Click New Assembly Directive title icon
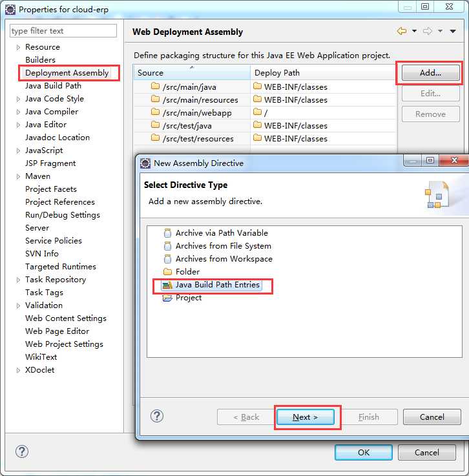Screen dimensions: 469x476 coord(145,163)
